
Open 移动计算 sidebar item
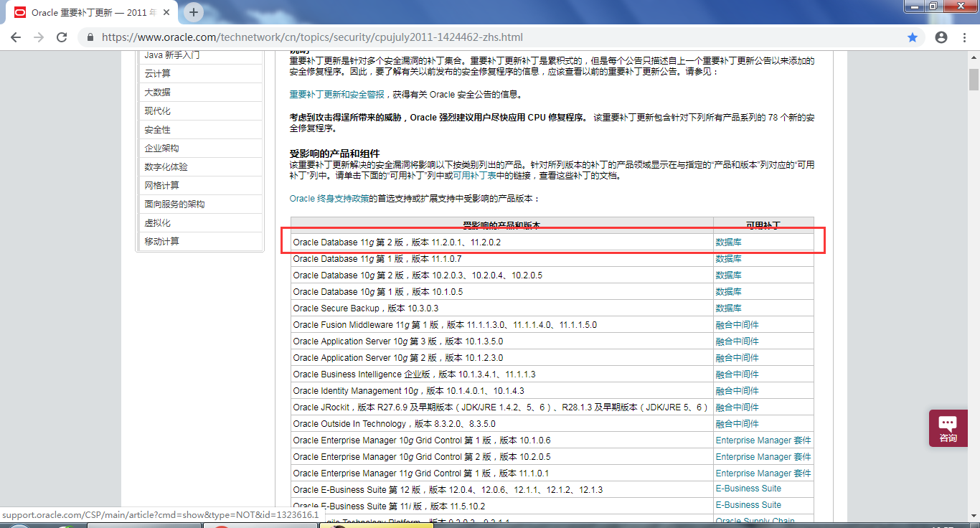coord(161,241)
